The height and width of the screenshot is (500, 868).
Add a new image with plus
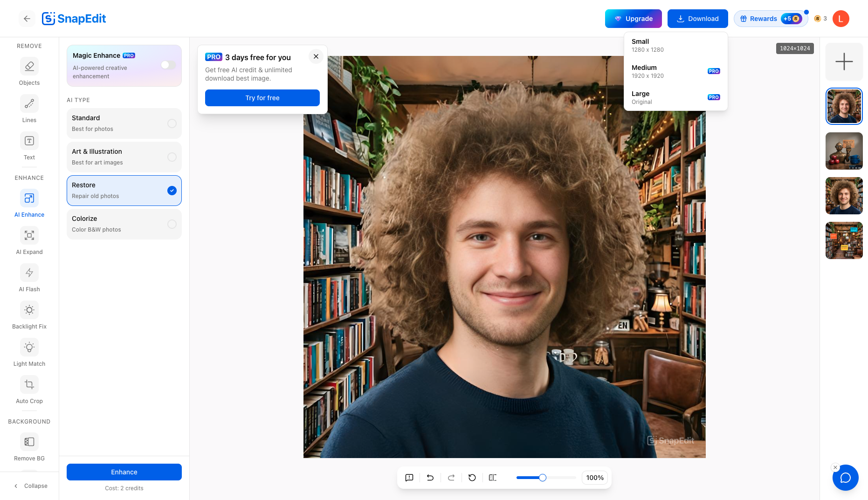tap(844, 62)
